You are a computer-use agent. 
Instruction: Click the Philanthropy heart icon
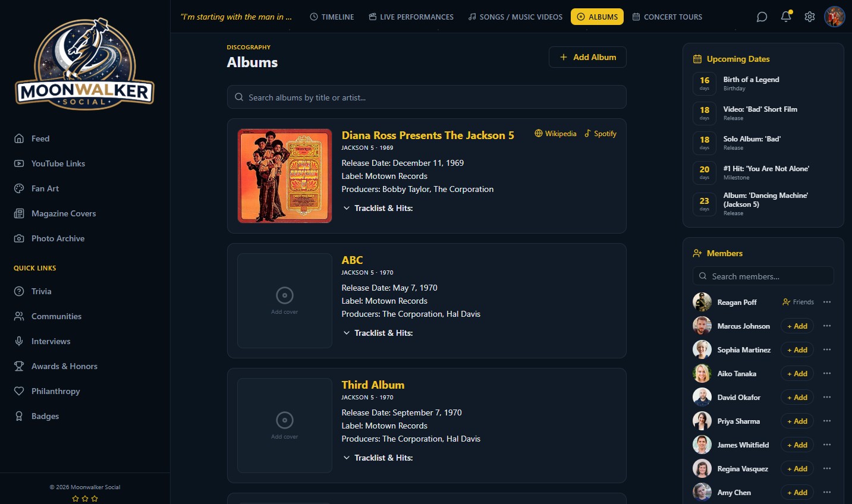[x=19, y=391]
